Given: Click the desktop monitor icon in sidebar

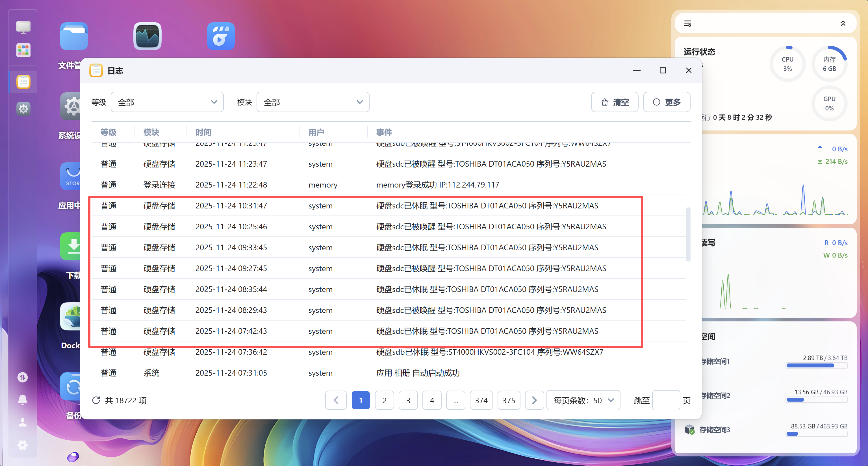Looking at the screenshot, I should coord(23,27).
